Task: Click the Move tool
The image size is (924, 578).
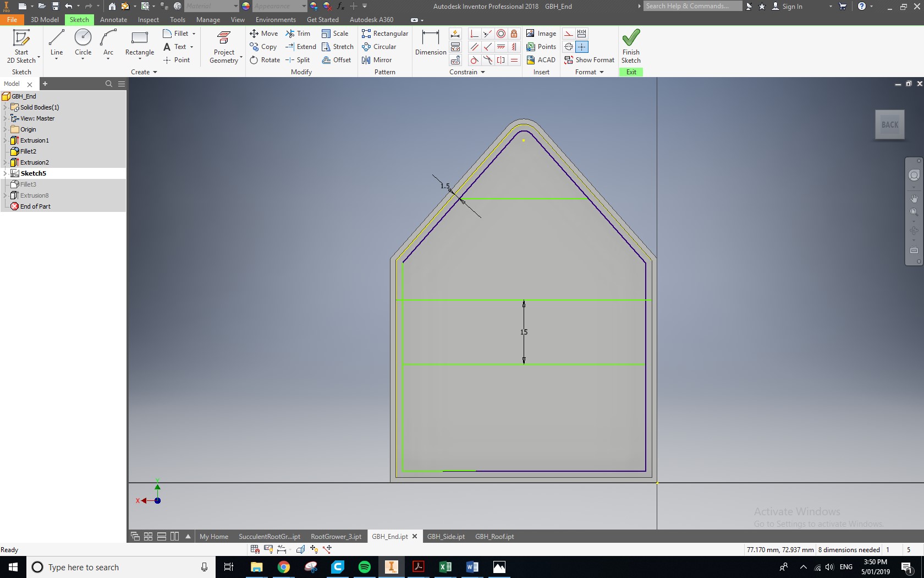Action: (x=263, y=34)
